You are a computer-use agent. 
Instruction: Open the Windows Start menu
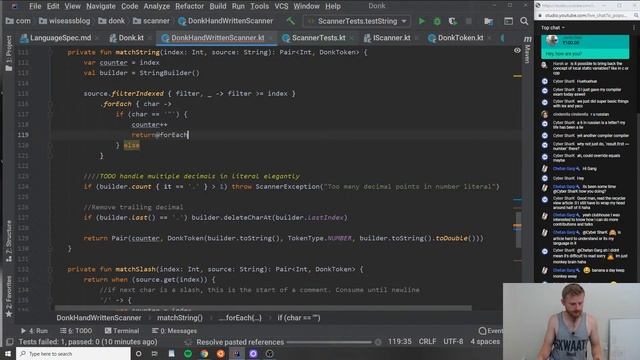(x=8, y=353)
